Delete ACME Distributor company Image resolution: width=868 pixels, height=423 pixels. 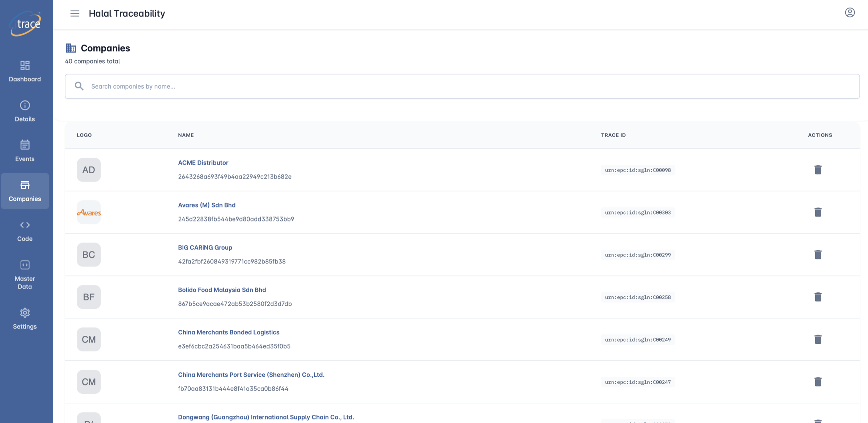818,170
